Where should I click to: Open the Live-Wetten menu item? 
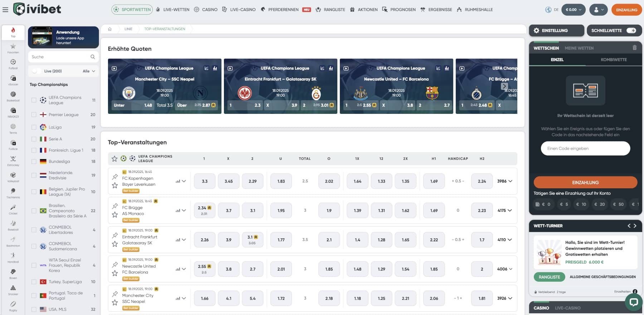tap(173, 10)
